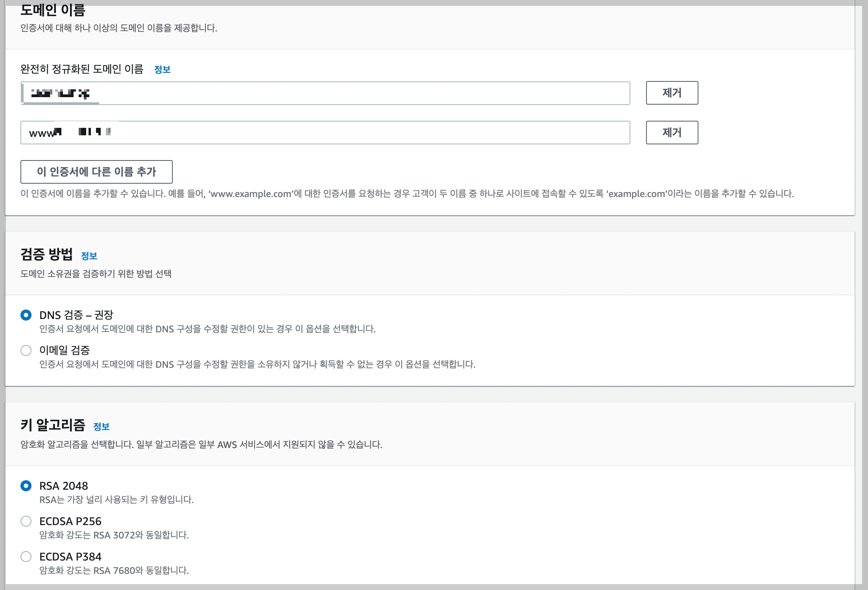868x590 pixels.
Task: Open 정보 link beside 검증 방법 heading
Action: [x=89, y=256]
